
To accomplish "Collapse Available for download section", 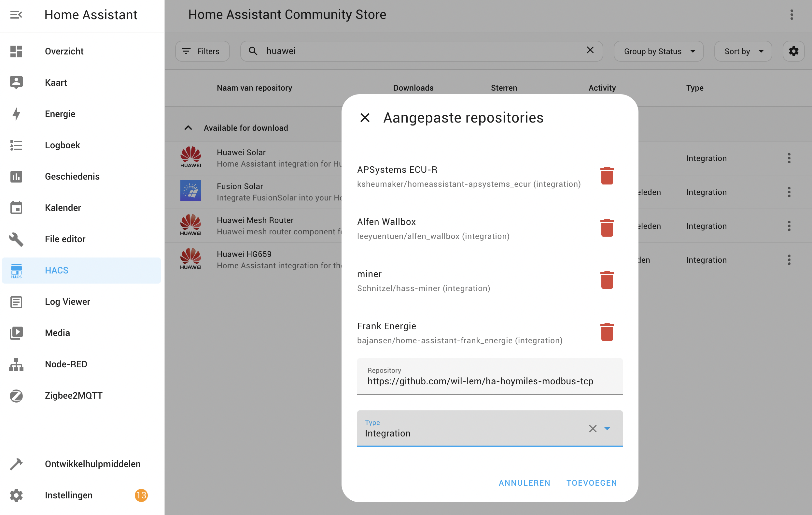I will (188, 128).
